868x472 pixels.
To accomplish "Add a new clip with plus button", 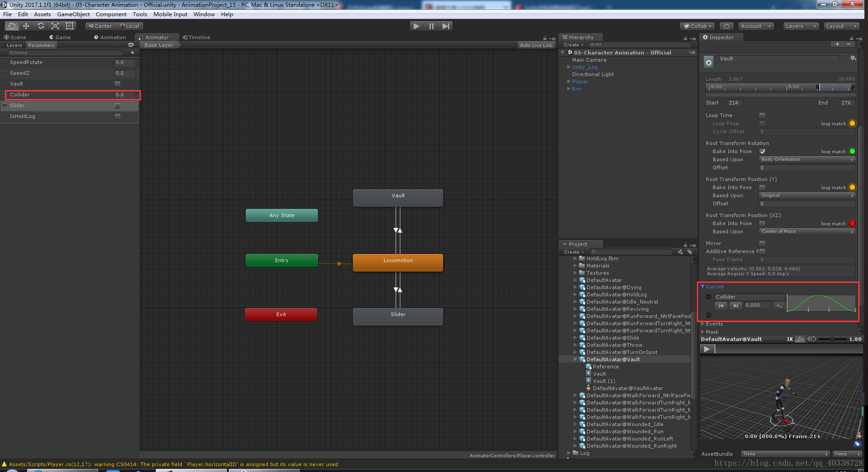I will 837,44.
